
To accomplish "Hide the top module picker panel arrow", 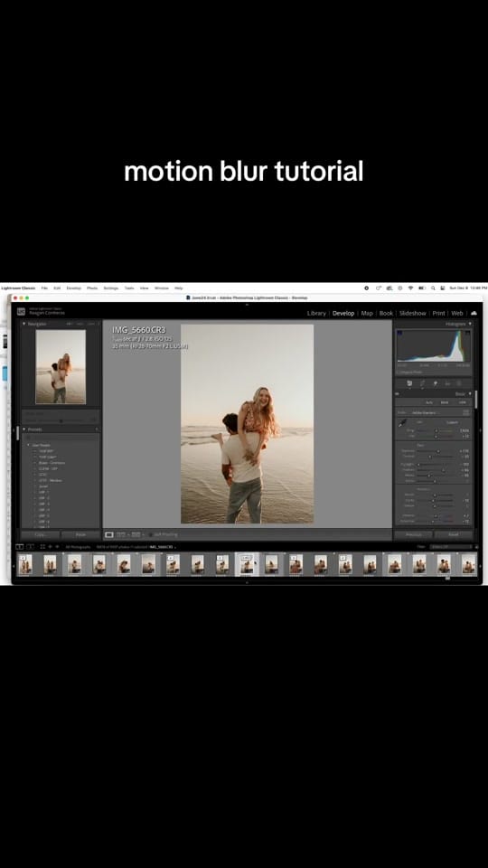I will tap(247, 304).
